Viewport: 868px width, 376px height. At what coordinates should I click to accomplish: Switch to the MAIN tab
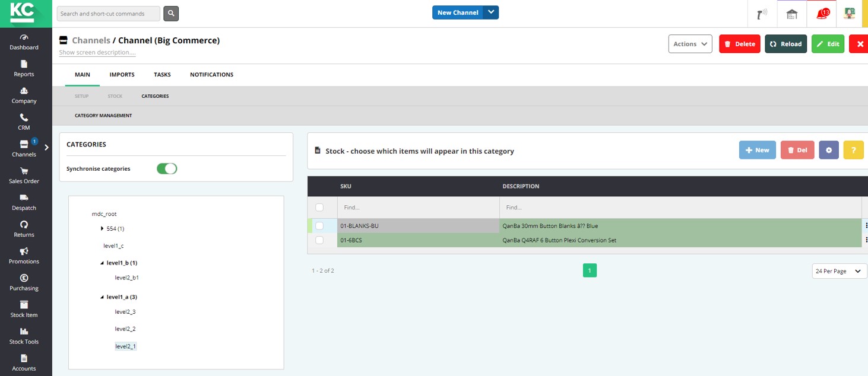[83, 75]
